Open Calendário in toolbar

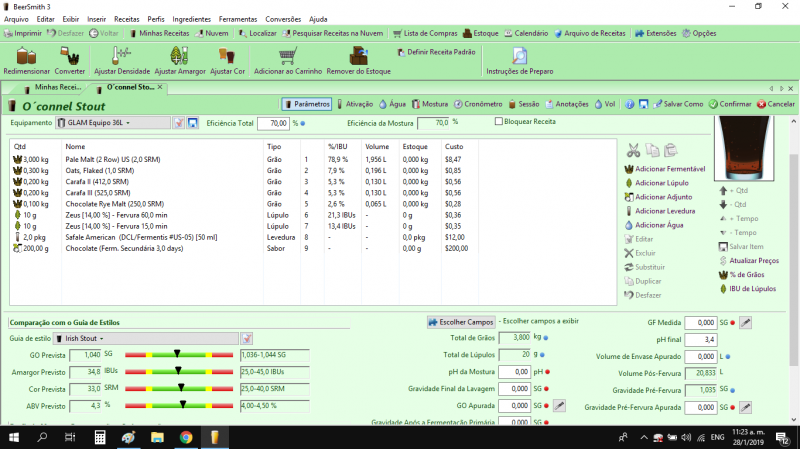[x=526, y=33]
